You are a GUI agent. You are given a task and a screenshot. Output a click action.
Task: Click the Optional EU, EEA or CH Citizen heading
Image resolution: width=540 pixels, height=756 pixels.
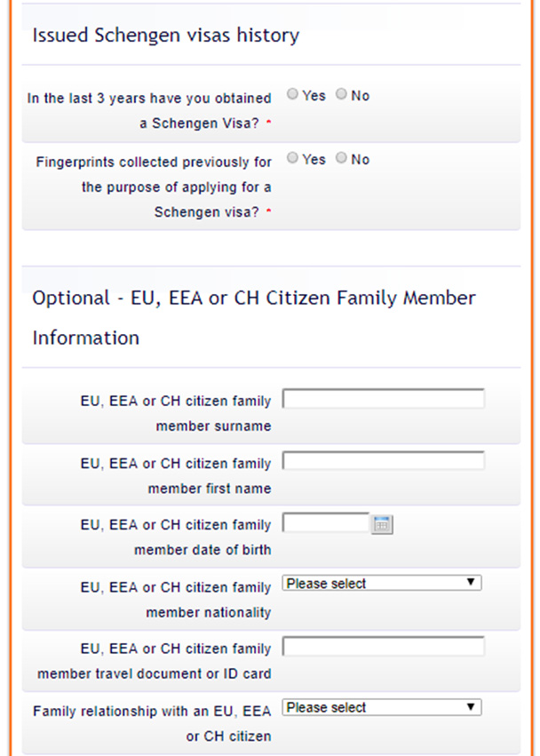pos(254,317)
